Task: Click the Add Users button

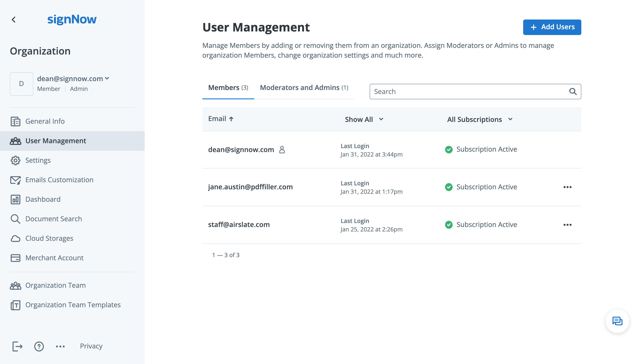Action: [x=552, y=27]
